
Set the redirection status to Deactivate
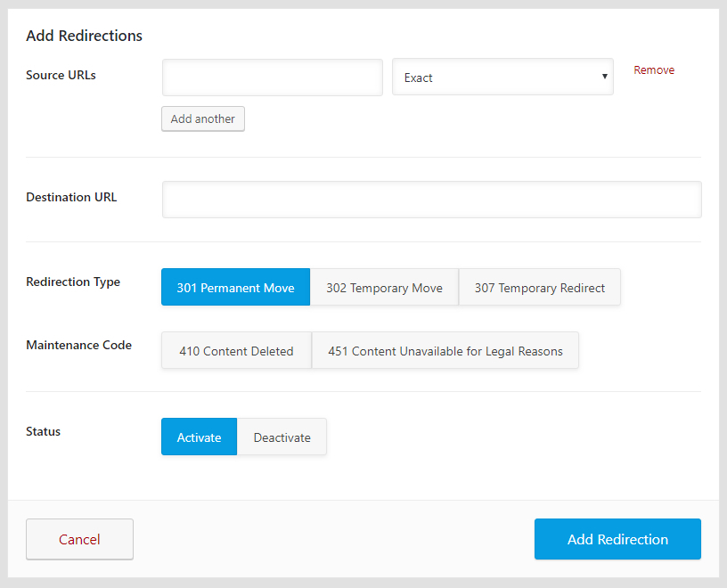click(x=282, y=437)
